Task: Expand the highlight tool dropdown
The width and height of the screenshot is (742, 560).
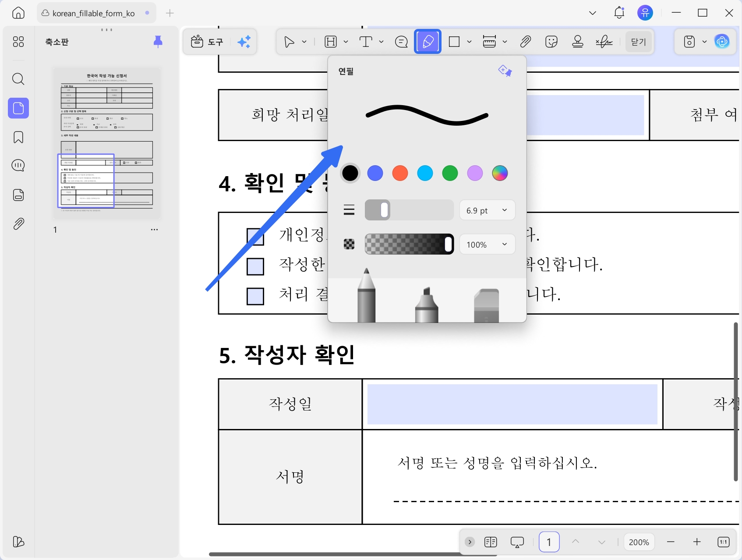Action: click(346, 42)
